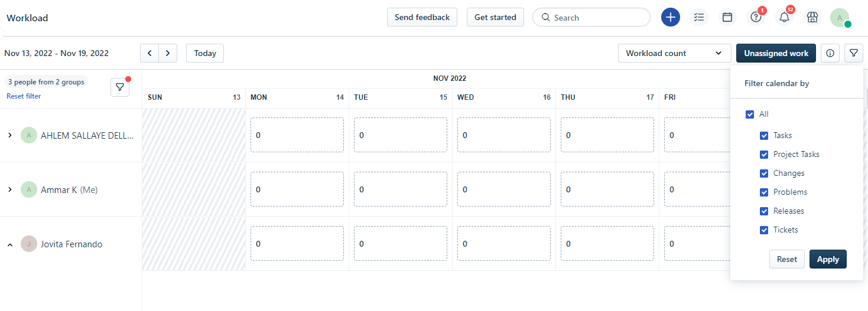This screenshot has height=311, width=868.
Task: Click Ammar K Monday workload cell
Action: click(297, 189)
